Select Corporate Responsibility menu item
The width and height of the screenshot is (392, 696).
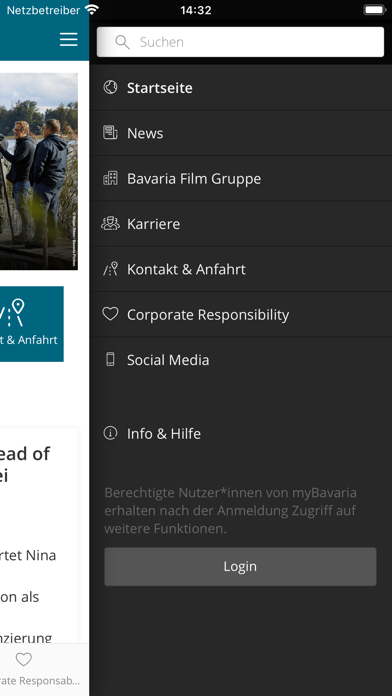(x=241, y=314)
